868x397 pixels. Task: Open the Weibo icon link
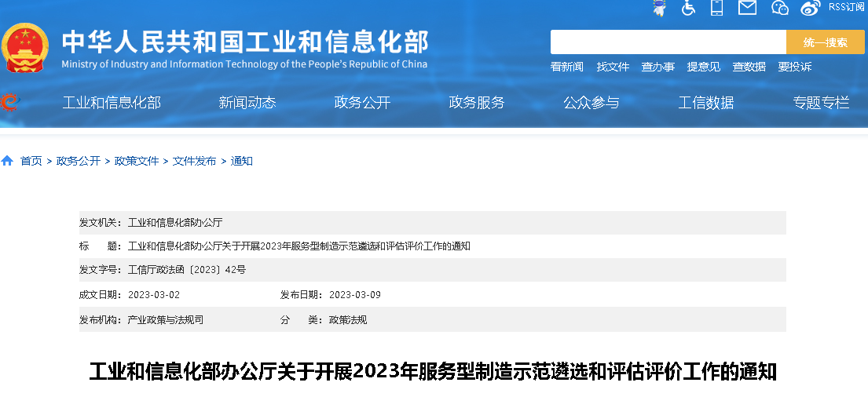pyautogui.click(x=810, y=8)
